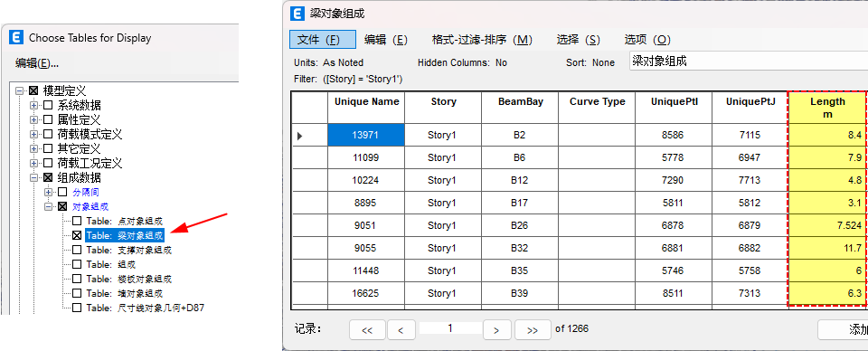Check the Table: 点对象组成 checkbox
The width and height of the screenshot is (868, 351).
pyautogui.click(x=77, y=221)
